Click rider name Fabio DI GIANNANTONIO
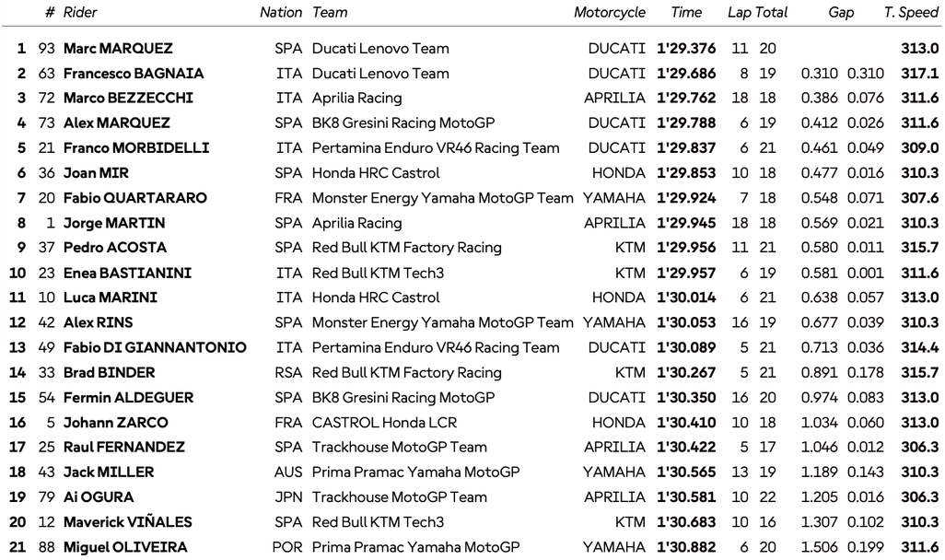Viewport: 945px width, 560px height. point(155,347)
